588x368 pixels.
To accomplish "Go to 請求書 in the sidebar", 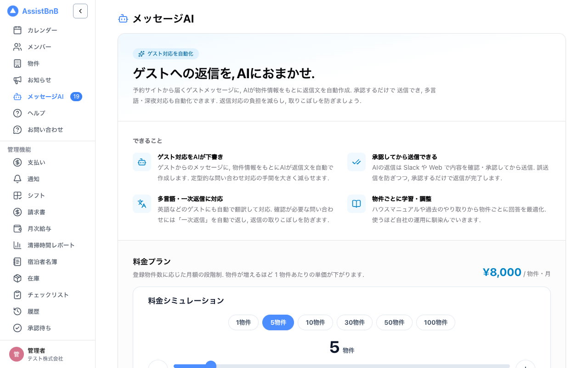I will point(48,212).
